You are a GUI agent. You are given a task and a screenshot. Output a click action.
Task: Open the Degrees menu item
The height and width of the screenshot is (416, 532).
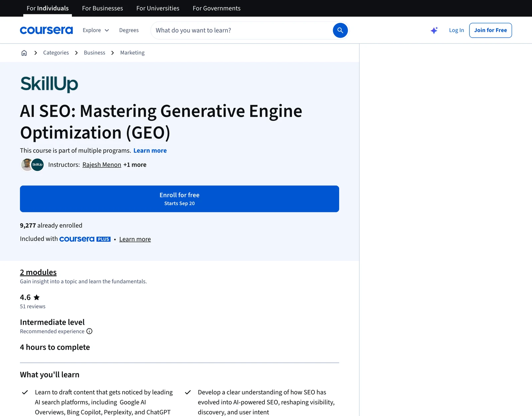(x=129, y=30)
